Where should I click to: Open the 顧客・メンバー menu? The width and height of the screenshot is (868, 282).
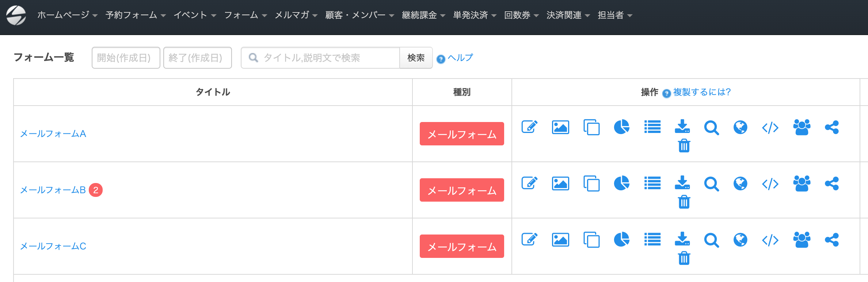pos(359,15)
